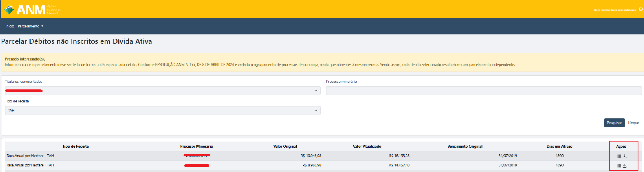
Task: Click the logout icon in the yellow header
Action: click(x=641, y=9)
